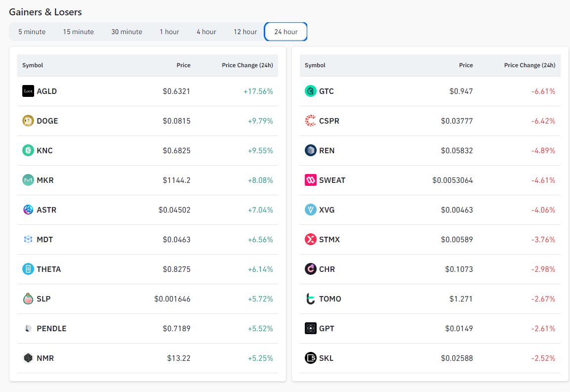Click the XVG -4.06% change
Image resolution: width=570 pixels, height=392 pixels.
point(543,210)
